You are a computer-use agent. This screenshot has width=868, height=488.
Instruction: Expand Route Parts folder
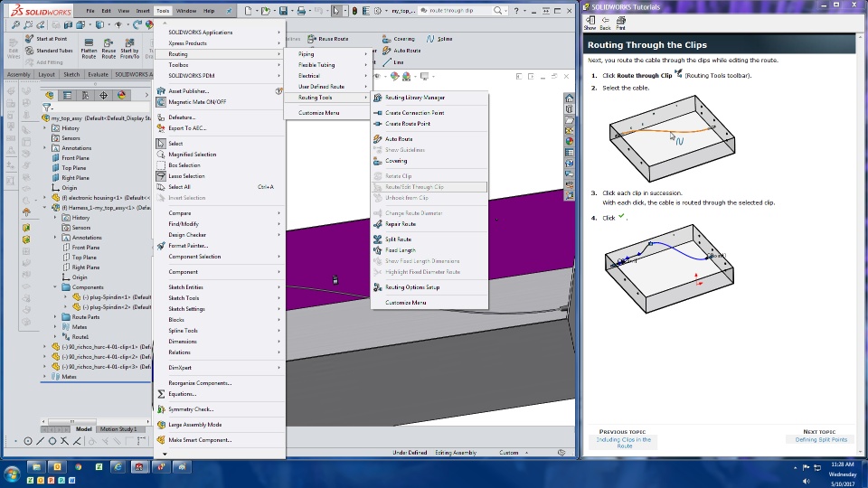[55, 317]
